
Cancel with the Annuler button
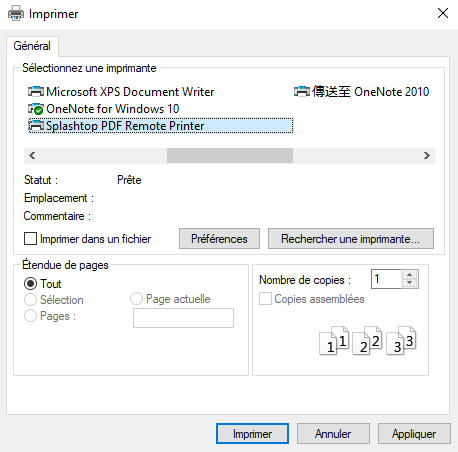point(333,434)
